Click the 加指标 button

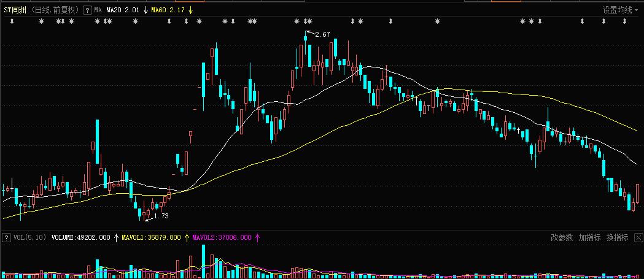pos(589,237)
